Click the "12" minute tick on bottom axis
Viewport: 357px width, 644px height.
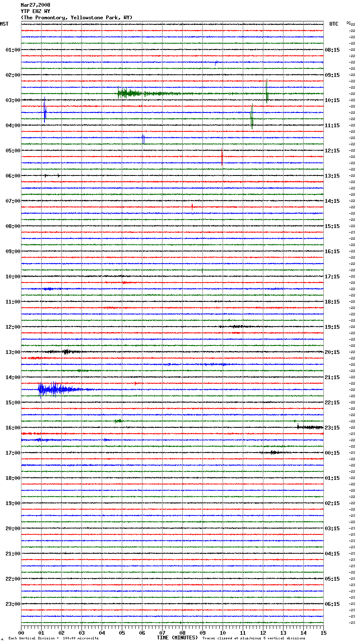(x=263, y=633)
